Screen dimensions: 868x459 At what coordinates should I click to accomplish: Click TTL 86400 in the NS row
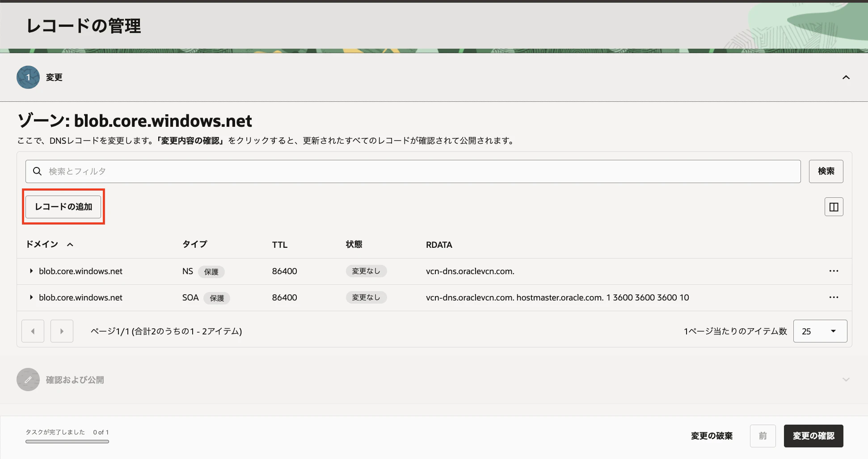285,271
